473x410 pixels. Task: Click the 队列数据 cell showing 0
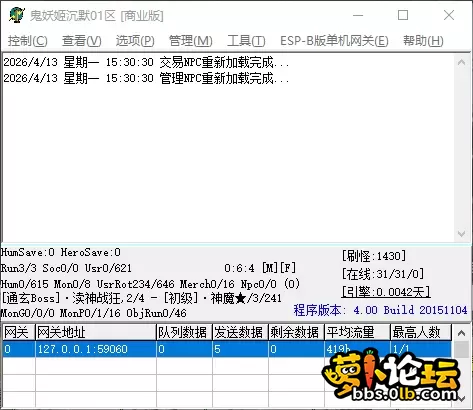coord(184,349)
